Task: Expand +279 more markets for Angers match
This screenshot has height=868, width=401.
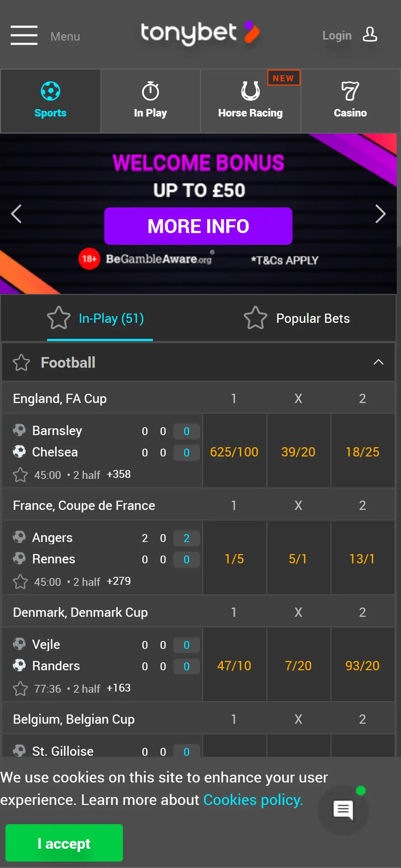Action: 119,581
